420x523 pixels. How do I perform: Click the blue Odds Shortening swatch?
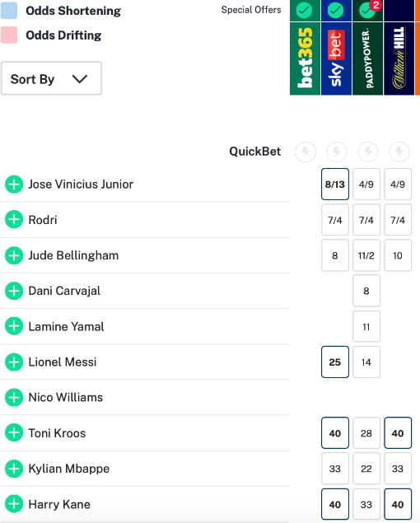tap(9, 11)
